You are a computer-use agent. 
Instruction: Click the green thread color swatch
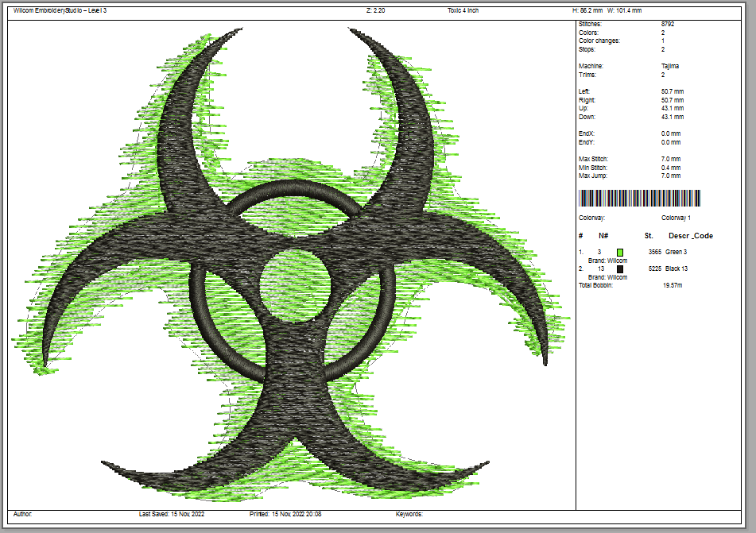(x=620, y=252)
